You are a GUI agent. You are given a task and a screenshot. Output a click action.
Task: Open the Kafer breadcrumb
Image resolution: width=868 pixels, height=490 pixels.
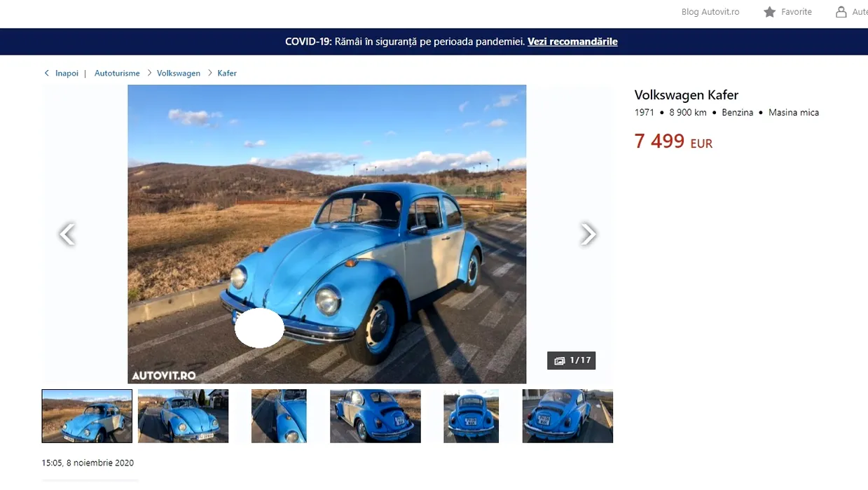227,73
